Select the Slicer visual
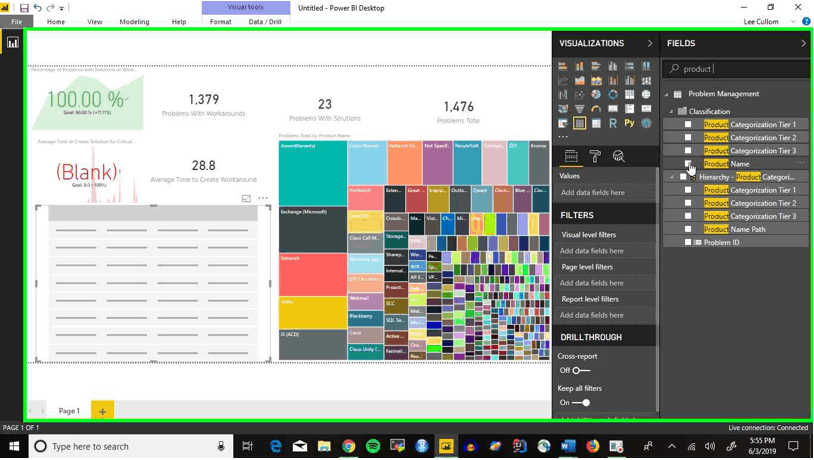 pos(563,124)
